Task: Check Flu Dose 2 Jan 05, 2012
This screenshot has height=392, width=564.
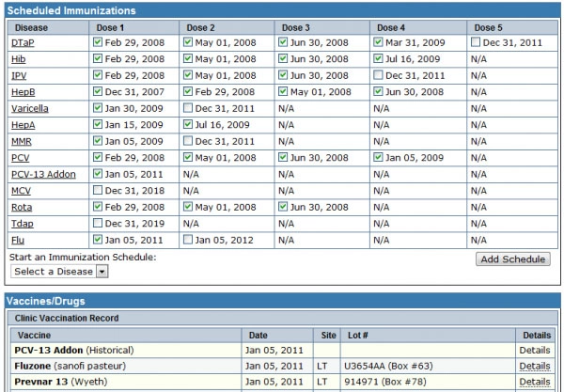Action: [188, 240]
